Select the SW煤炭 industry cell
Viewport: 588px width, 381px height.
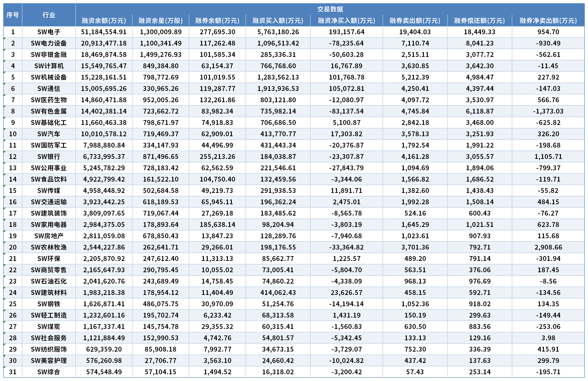(x=49, y=327)
